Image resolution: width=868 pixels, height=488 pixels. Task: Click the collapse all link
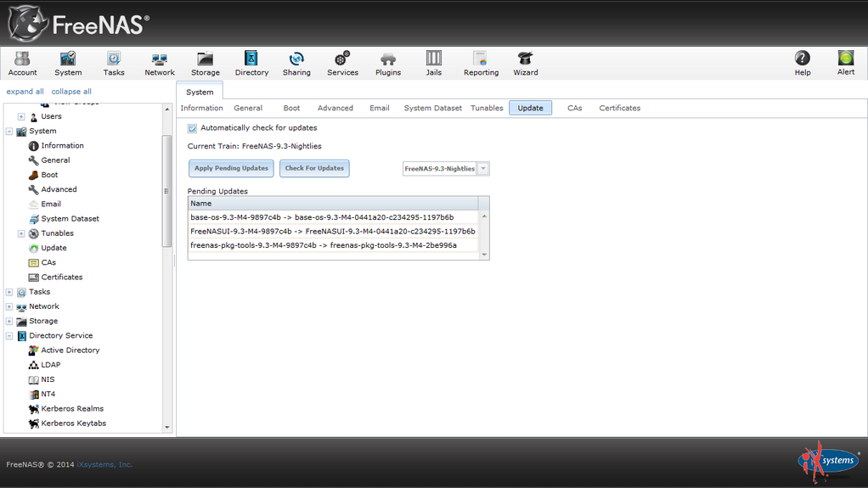[71, 92]
